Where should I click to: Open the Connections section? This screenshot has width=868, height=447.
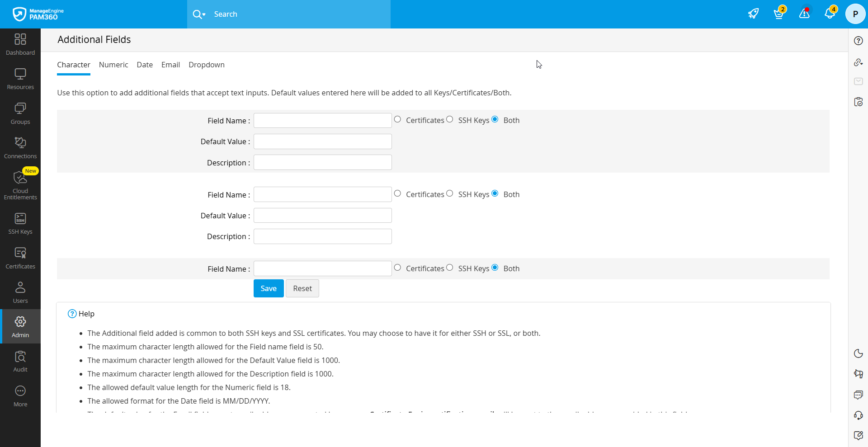point(20,148)
